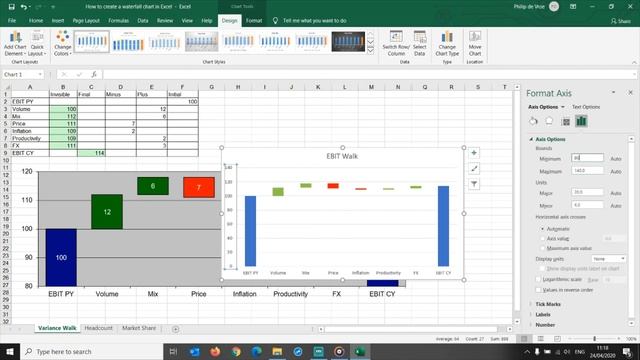This screenshot has height=360, width=640.
Task: Select the EBIT Walk chart title
Action: (x=342, y=156)
